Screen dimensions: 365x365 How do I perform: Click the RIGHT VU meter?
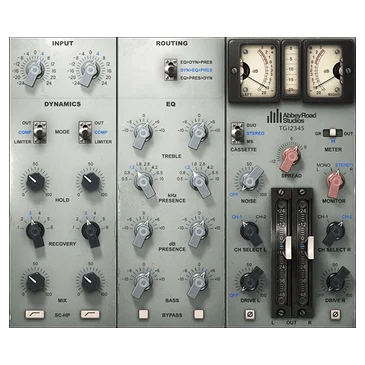click(328, 71)
